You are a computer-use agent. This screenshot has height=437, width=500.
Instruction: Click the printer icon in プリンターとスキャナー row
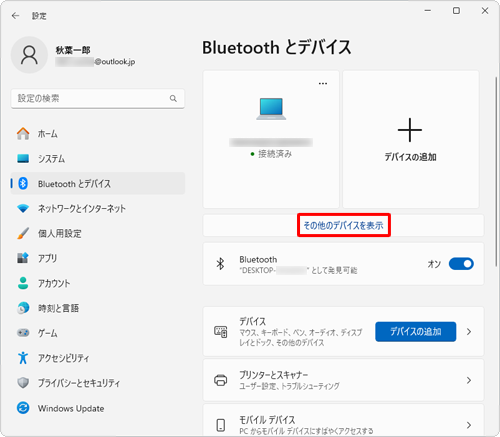[x=221, y=380]
